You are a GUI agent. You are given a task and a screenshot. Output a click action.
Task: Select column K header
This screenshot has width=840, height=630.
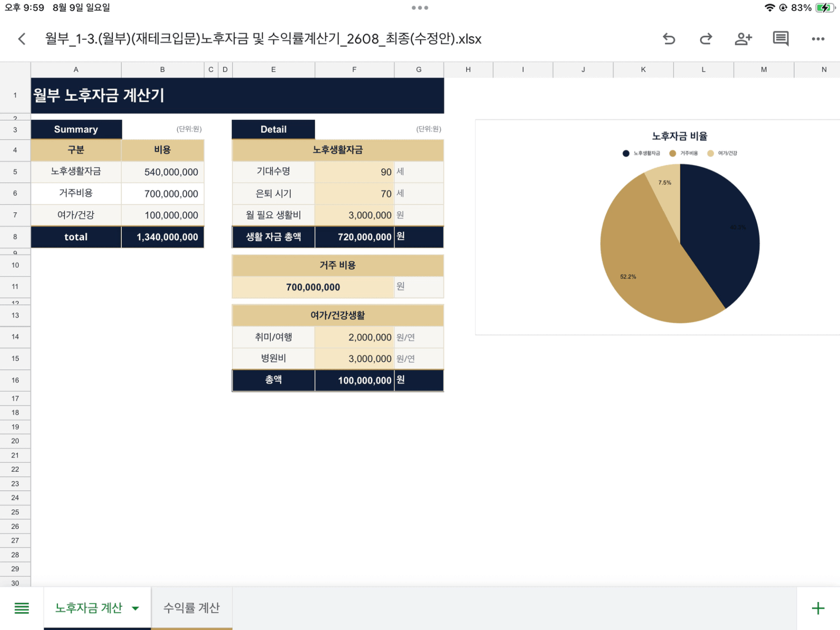pyautogui.click(x=643, y=70)
